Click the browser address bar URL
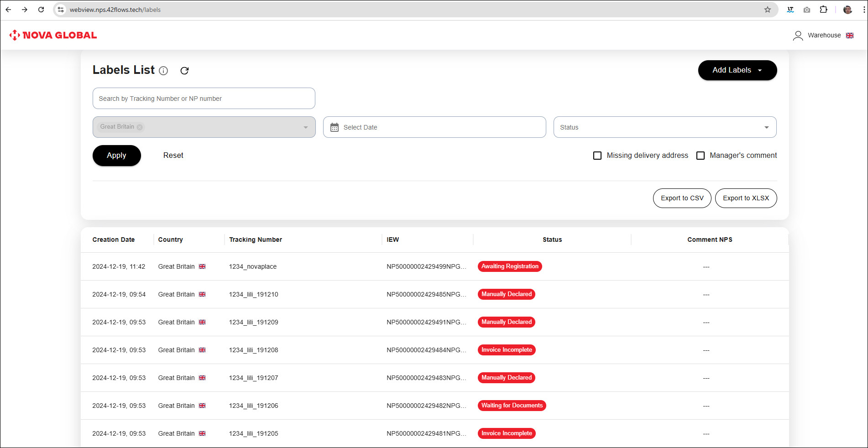 pyautogui.click(x=115, y=10)
